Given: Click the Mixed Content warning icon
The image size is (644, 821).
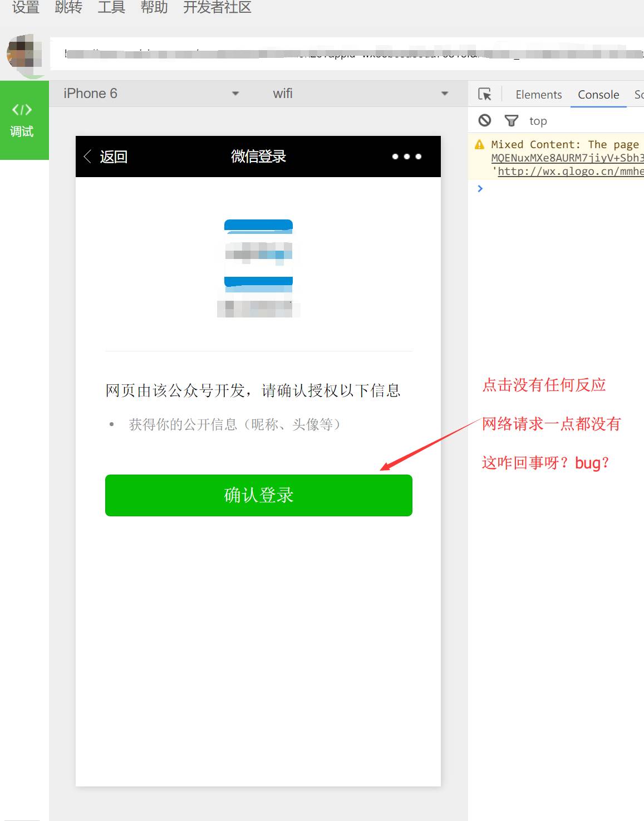Looking at the screenshot, I should tap(480, 145).
